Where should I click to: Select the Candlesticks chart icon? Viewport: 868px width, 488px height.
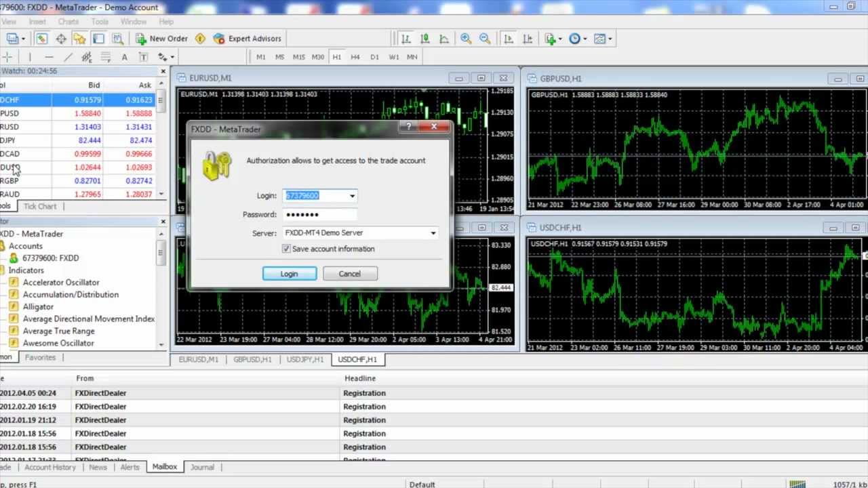tap(425, 39)
